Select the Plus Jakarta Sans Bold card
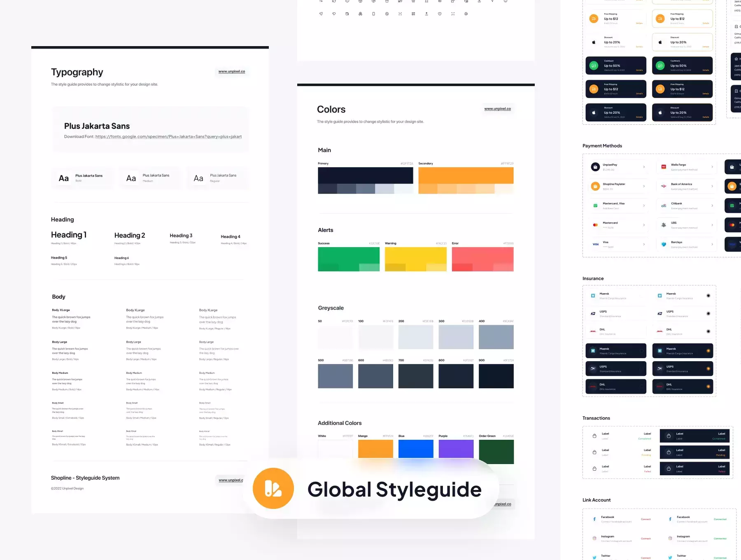 pyautogui.click(x=82, y=178)
